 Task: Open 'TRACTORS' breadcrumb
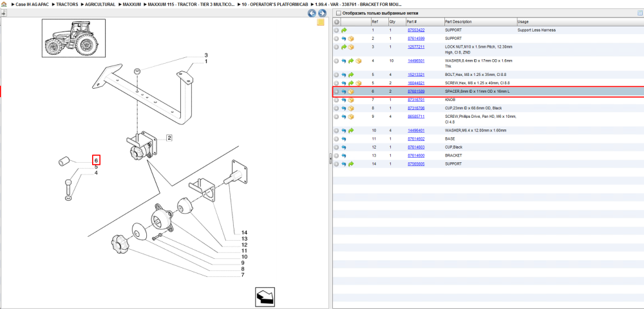(x=67, y=4)
